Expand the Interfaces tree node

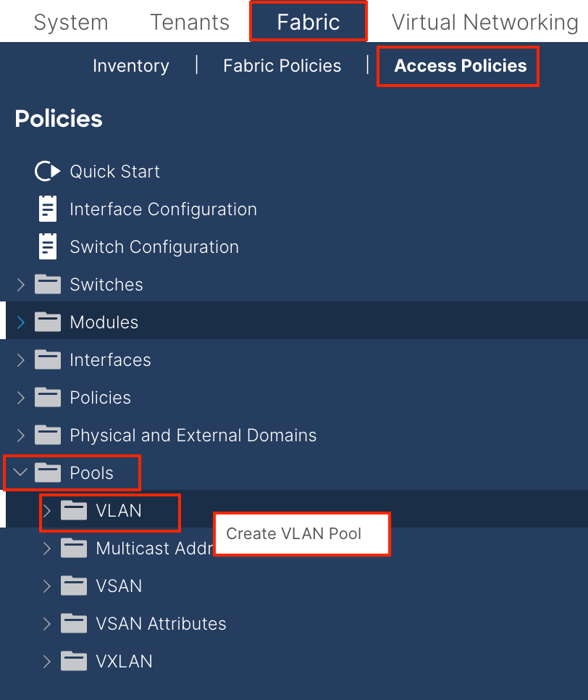[x=20, y=360]
